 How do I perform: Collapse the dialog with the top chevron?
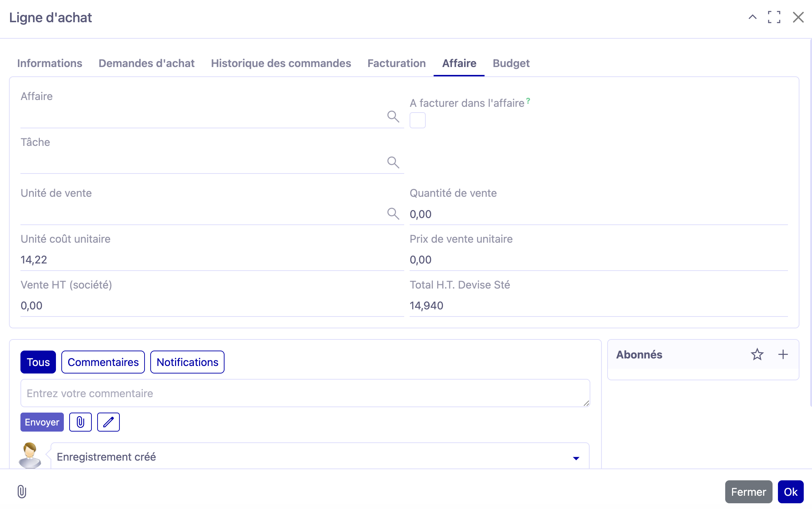[x=752, y=17]
